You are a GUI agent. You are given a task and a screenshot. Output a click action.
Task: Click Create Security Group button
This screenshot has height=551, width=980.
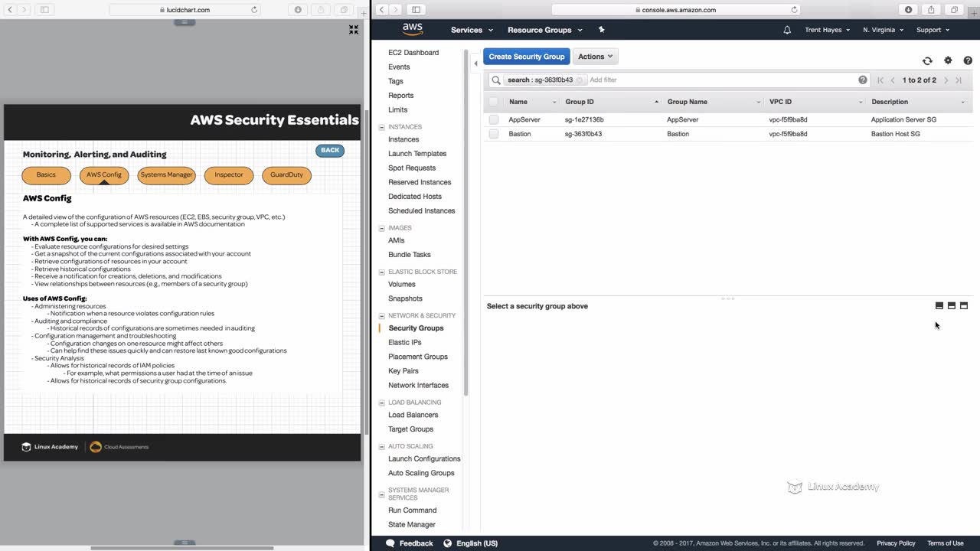click(x=527, y=57)
